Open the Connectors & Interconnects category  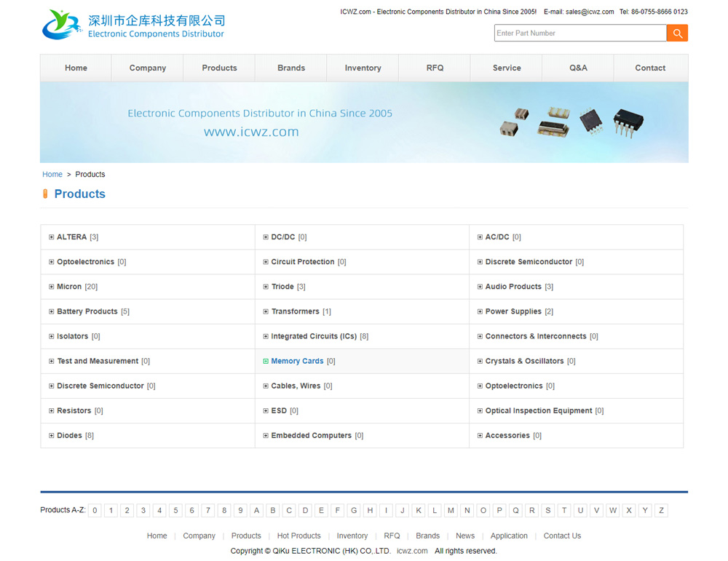point(536,336)
